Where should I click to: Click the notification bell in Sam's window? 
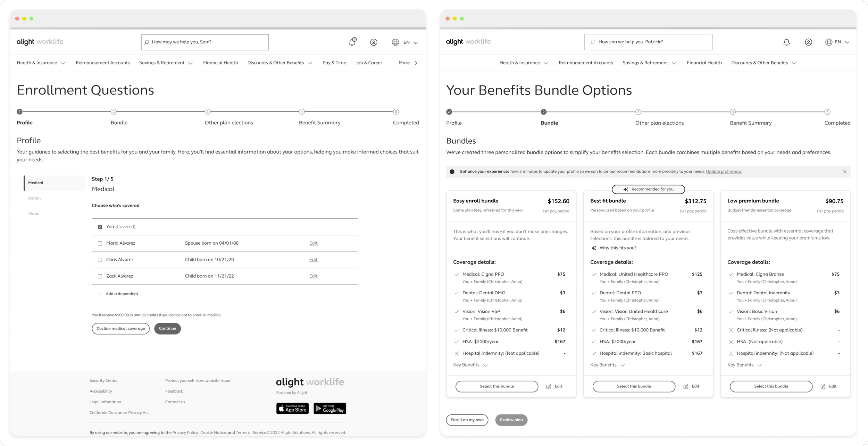pyautogui.click(x=352, y=42)
